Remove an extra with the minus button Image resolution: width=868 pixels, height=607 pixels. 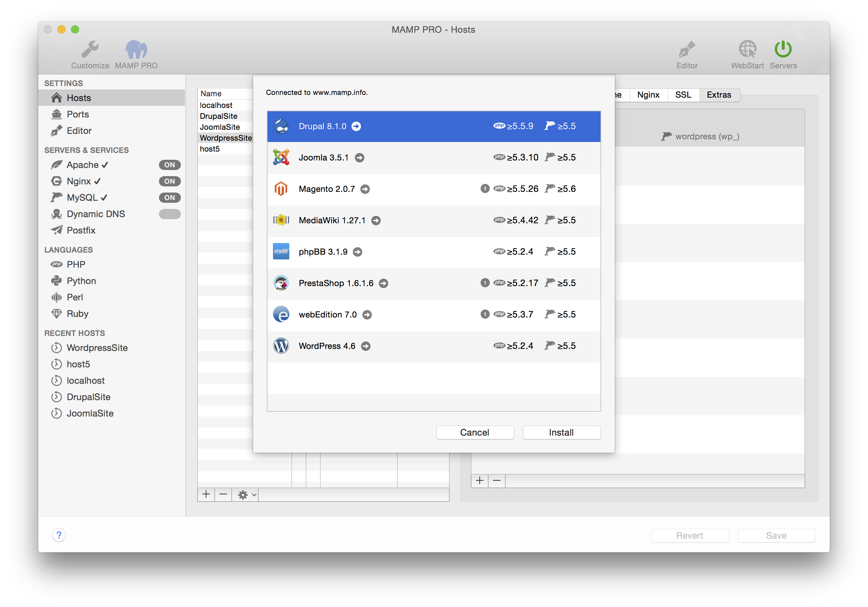(497, 481)
